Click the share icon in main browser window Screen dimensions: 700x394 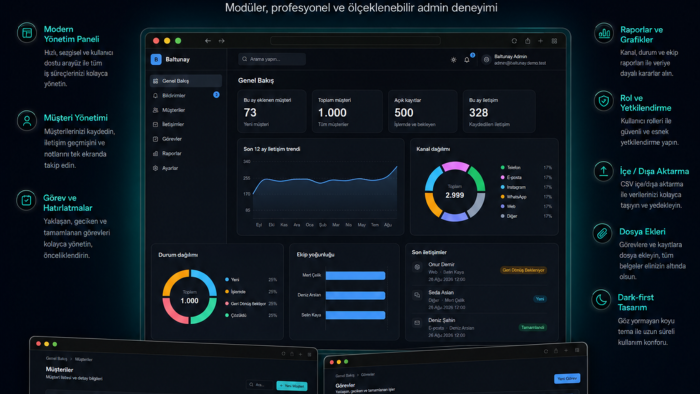tap(528, 41)
